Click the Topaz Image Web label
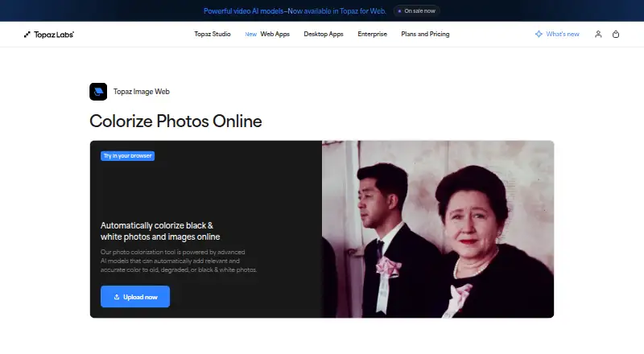Viewport: 644px width, 354px height. click(x=142, y=92)
